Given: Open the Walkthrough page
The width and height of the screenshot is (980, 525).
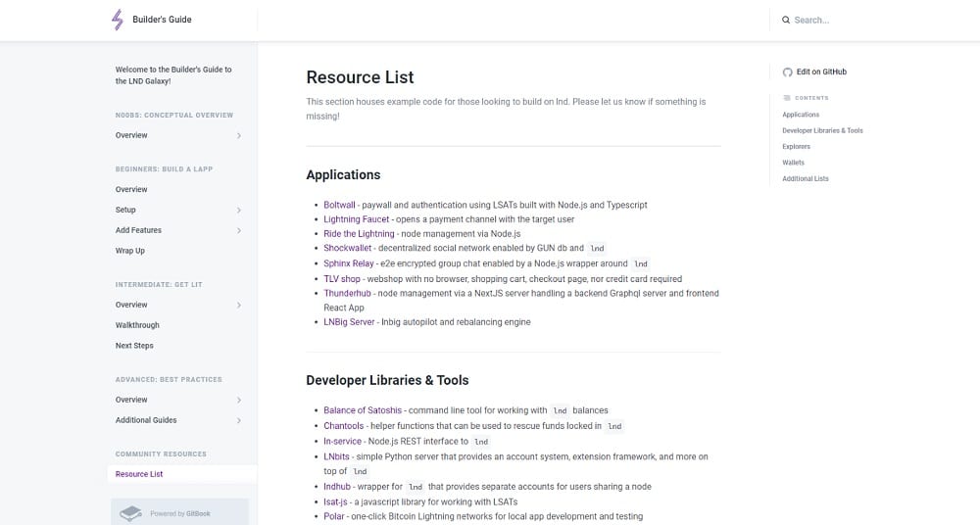Looking at the screenshot, I should pyautogui.click(x=137, y=325).
